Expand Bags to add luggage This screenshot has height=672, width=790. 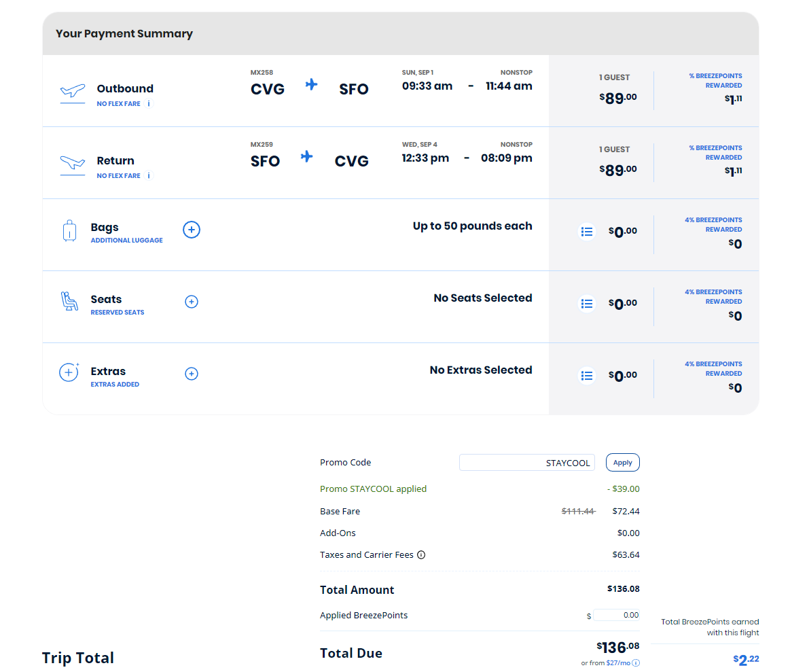click(192, 230)
